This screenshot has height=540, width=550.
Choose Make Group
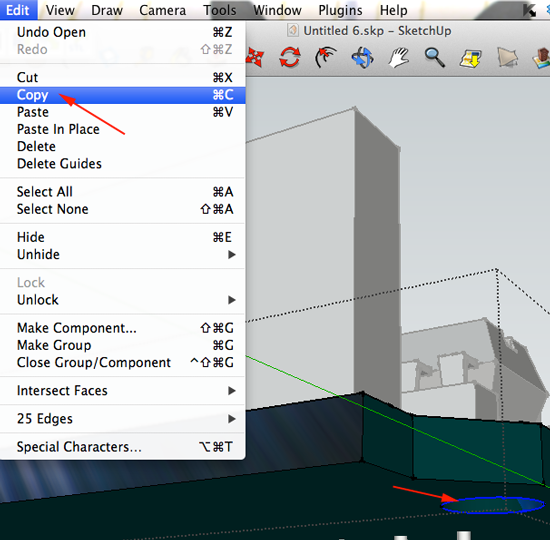coord(122,345)
